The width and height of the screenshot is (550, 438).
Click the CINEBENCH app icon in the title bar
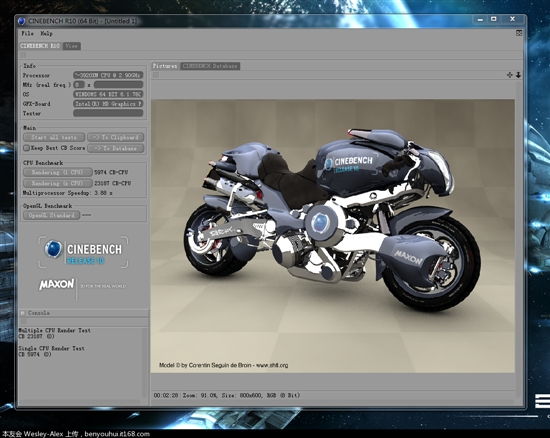point(22,21)
